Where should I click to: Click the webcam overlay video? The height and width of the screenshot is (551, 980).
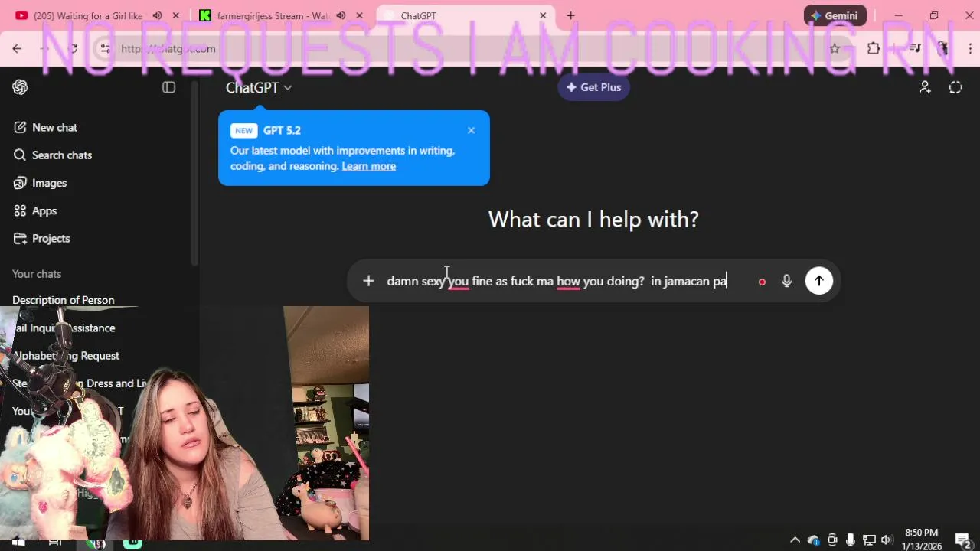point(185,423)
